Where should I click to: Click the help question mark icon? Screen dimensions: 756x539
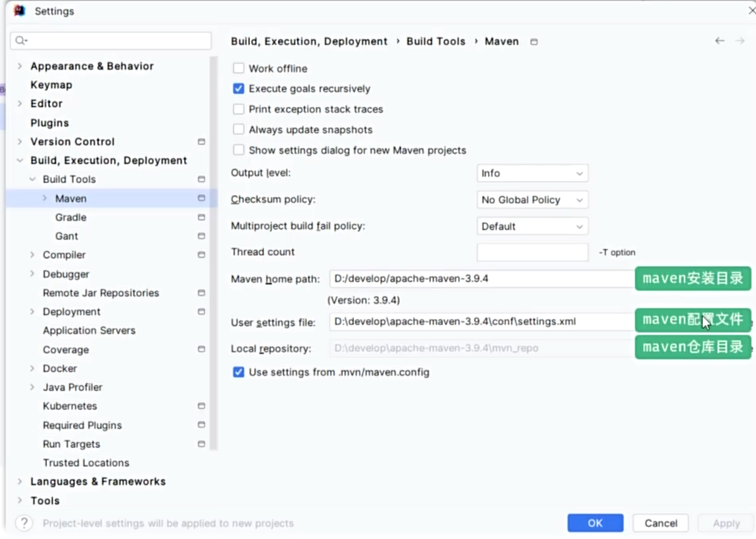[x=24, y=523]
